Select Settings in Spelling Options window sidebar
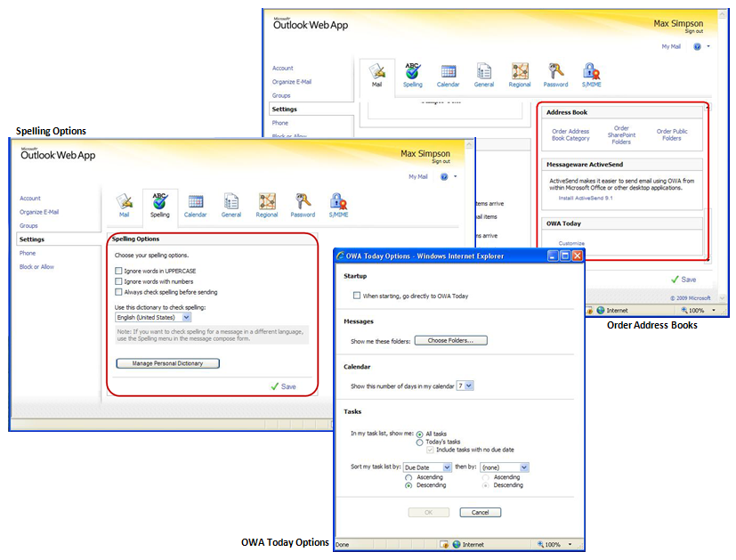This screenshot has width=736, height=560. (32, 239)
